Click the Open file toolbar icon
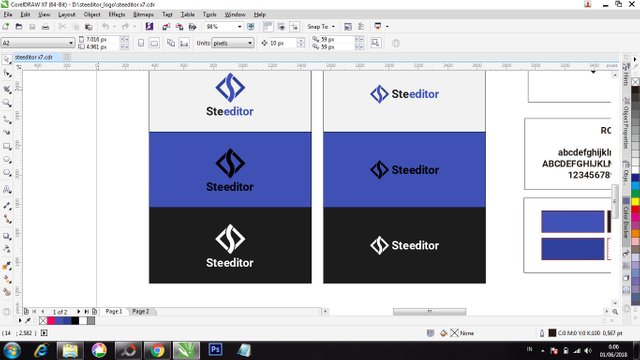640x360 pixels. click(19, 27)
